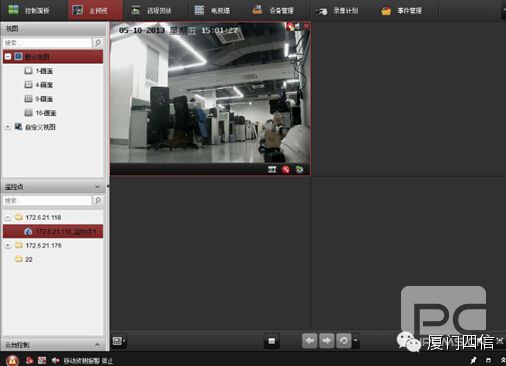Go to the next page with the right arrow
506x366 pixels.
tap(327, 341)
